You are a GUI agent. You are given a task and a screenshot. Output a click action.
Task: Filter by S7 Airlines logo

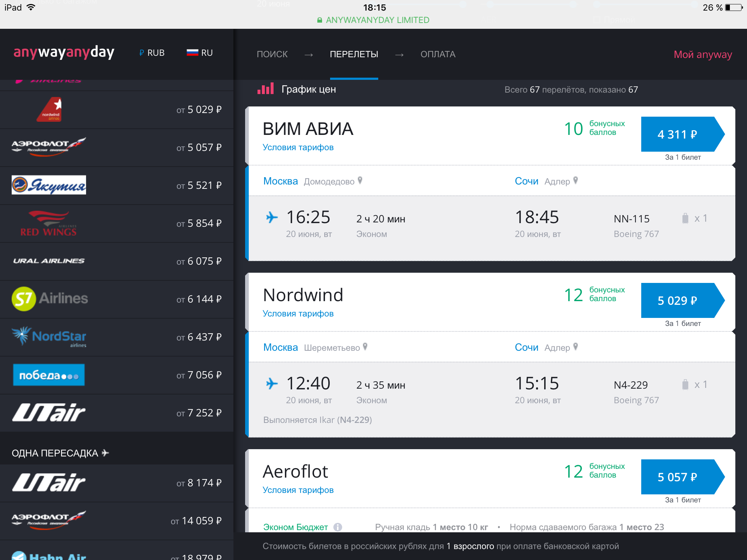click(x=50, y=299)
